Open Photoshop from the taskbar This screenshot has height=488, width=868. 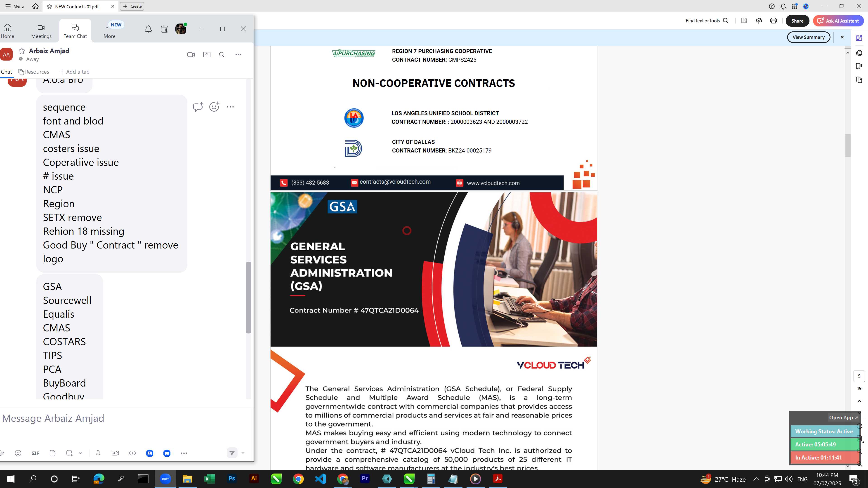(232, 479)
